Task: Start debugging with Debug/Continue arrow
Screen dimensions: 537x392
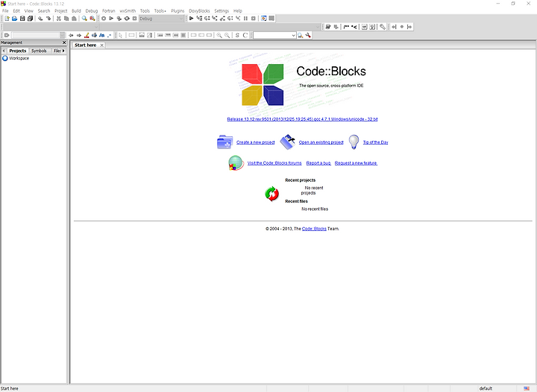Action: tap(192, 19)
